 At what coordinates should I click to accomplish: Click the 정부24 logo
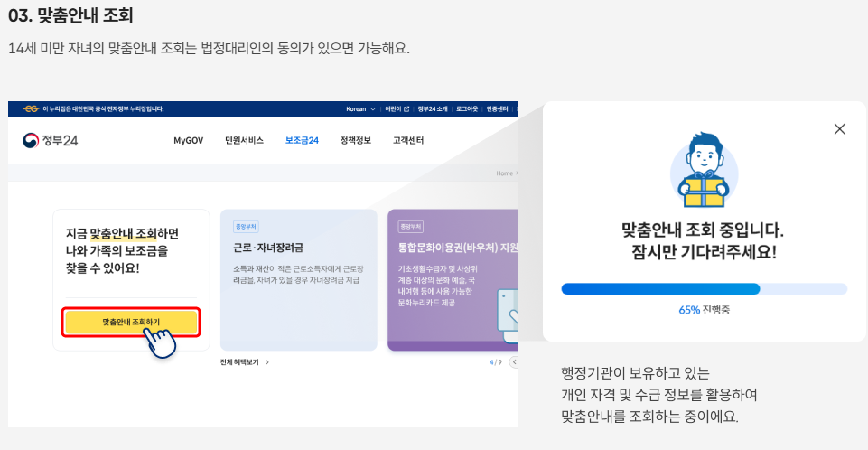(51, 141)
